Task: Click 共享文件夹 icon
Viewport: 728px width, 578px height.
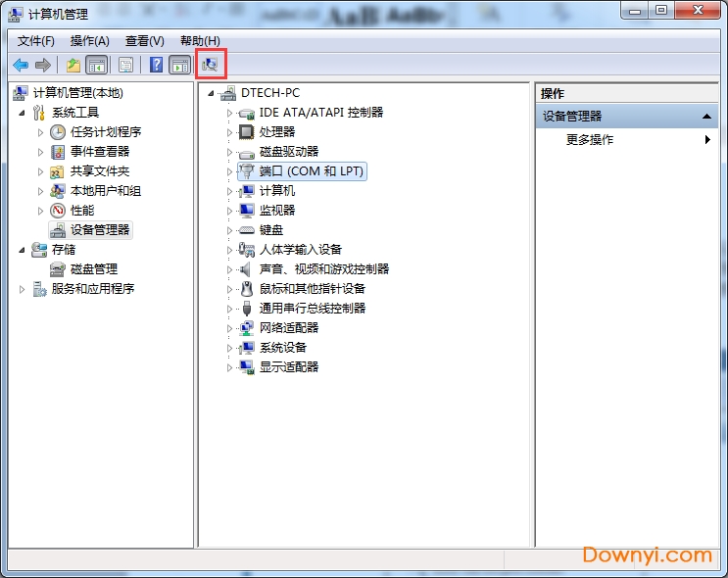Action: tap(58, 171)
